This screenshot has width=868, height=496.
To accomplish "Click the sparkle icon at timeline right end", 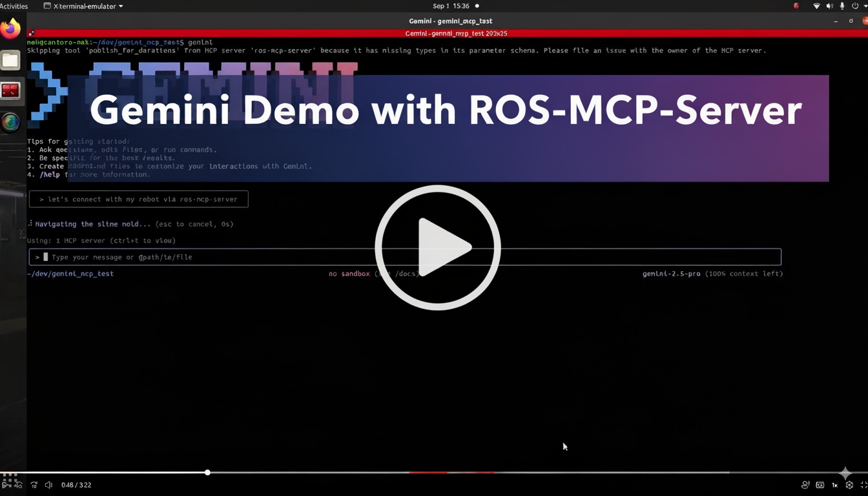I will tap(845, 473).
